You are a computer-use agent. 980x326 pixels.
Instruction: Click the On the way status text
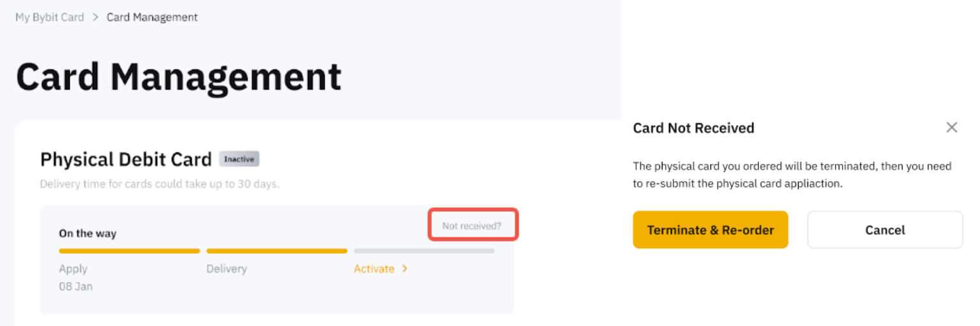pyautogui.click(x=88, y=233)
